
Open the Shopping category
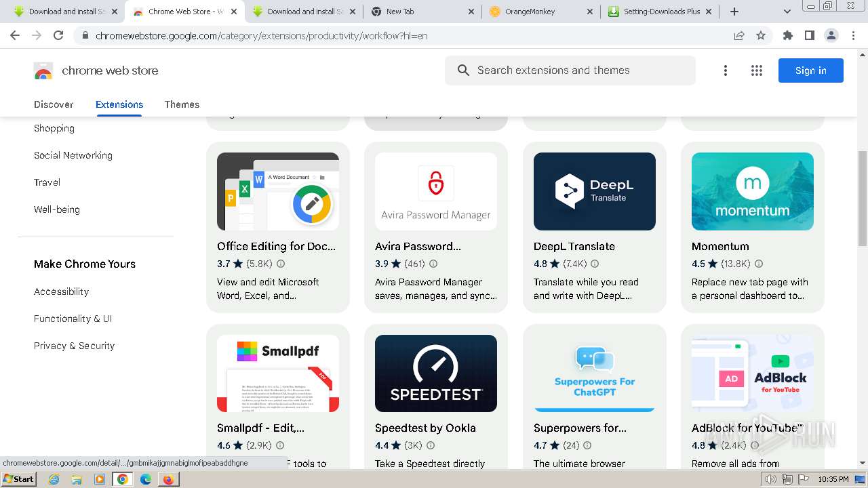tap(54, 128)
